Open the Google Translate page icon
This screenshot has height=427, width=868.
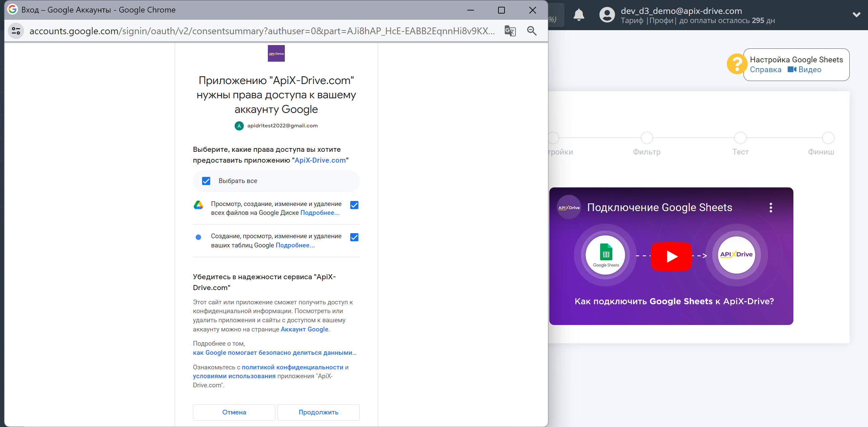click(x=510, y=31)
